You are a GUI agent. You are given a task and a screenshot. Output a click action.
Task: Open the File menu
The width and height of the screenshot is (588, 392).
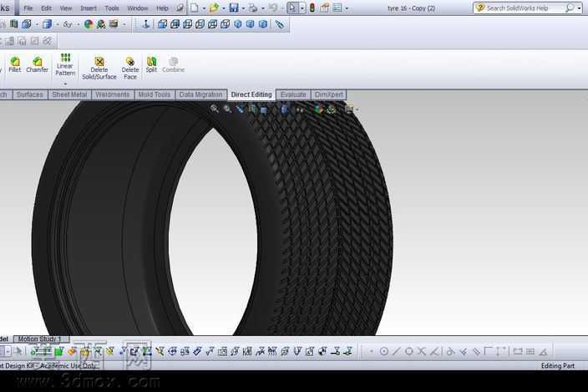point(28,8)
